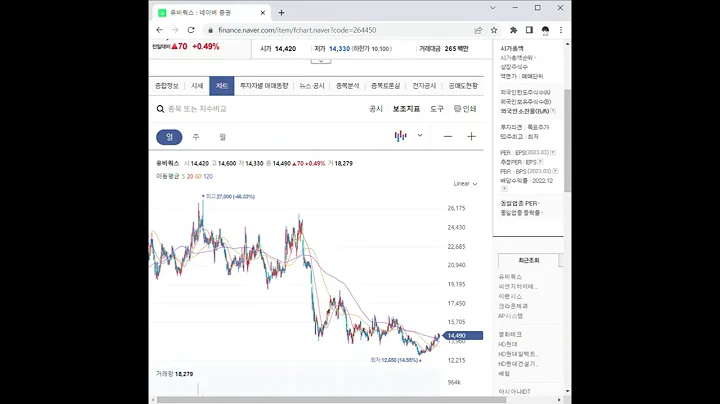The height and width of the screenshot is (404, 720).
Task: Expand the price summary collapse arrow
Action: click(321, 61)
